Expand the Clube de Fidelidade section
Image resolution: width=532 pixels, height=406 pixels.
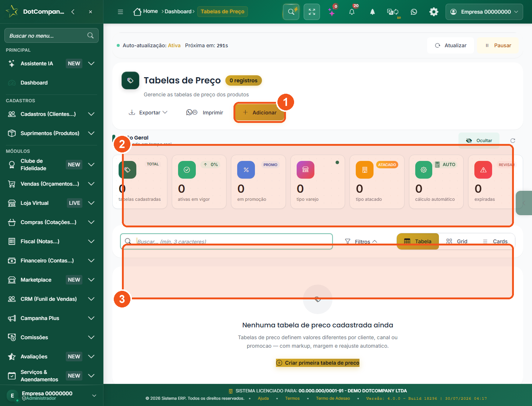pyautogui.click(x=91, y=165)
